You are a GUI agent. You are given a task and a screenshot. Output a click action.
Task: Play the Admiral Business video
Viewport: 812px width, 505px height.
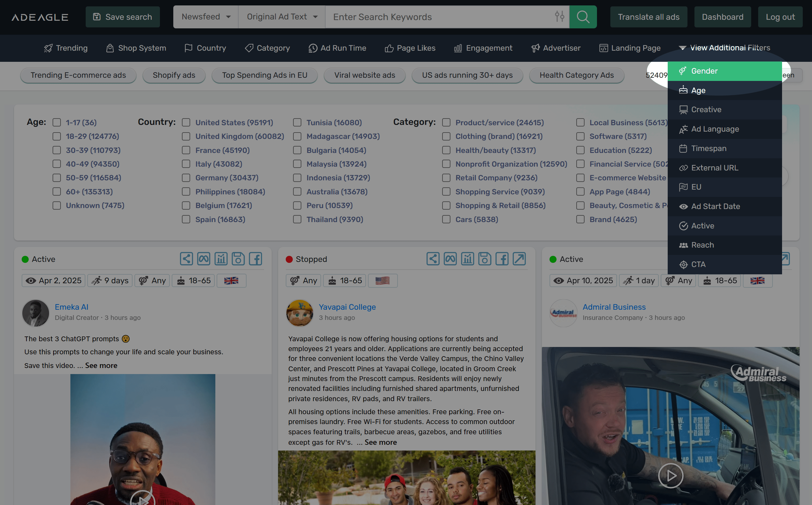[x=671, y=476]
